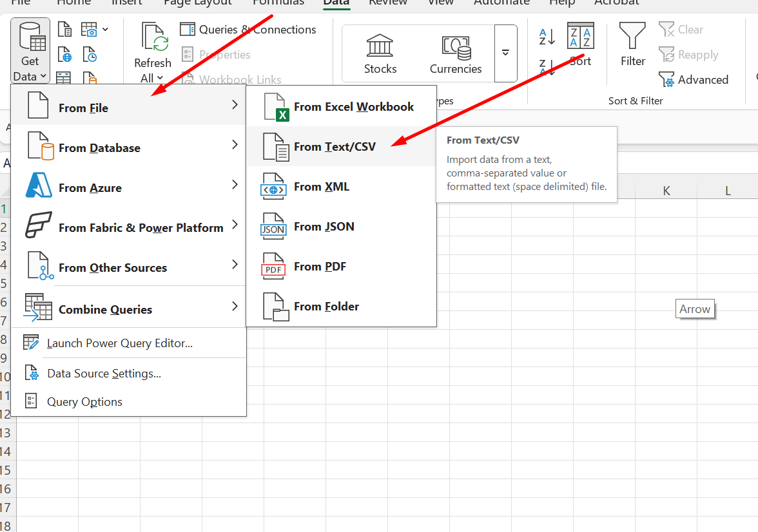Switch to the Help ribbon tab

(562, 3)
